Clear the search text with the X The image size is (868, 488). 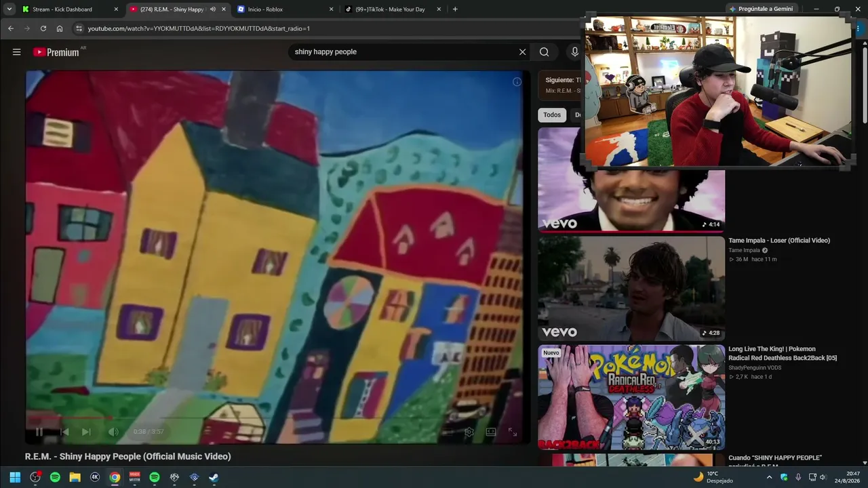(x=522, y=52)
